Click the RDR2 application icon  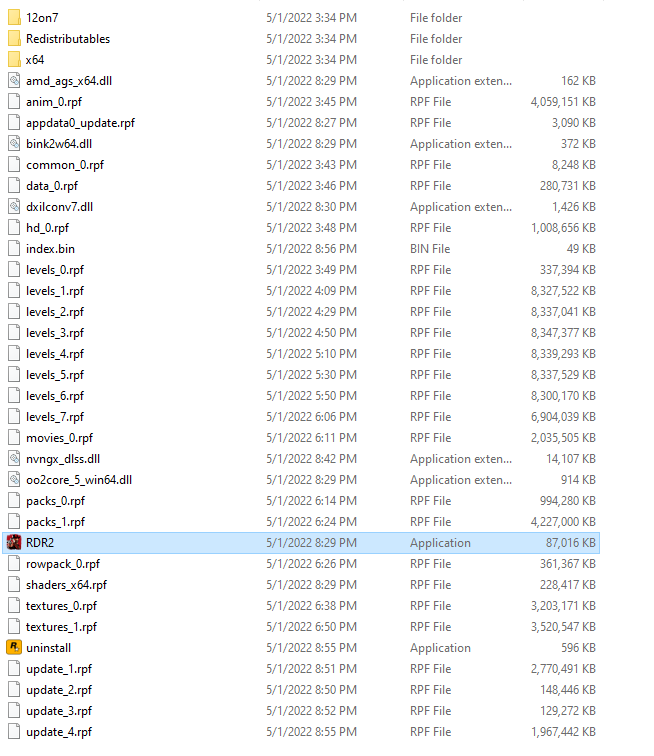pyautogui.click(x=14, y=543)
